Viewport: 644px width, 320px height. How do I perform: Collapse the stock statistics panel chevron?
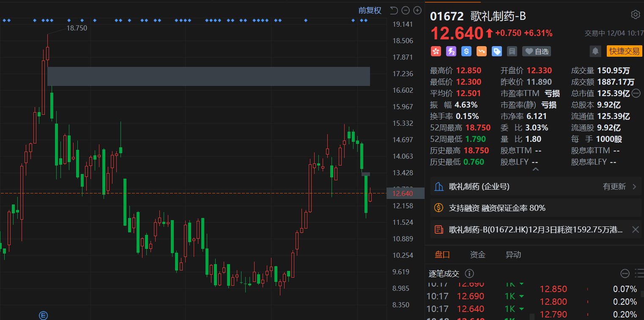pyautogui.click(x=535, y=168)
